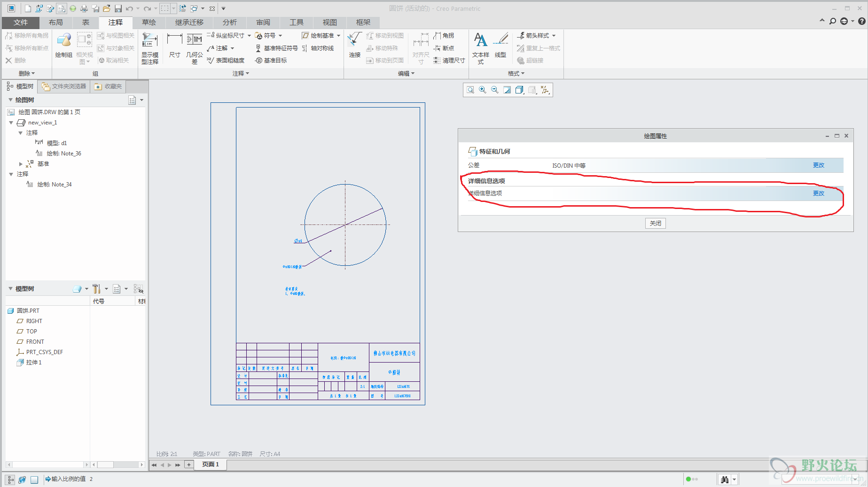Open Text Style (文本样式) settings
868x487 pixels.
click(481, 47)
